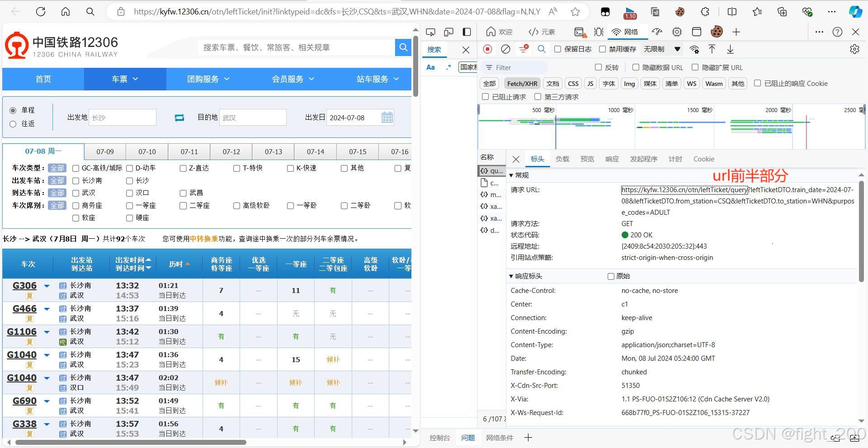
Task: Open the DevTools help question mark icon
Action: [837, 32]
